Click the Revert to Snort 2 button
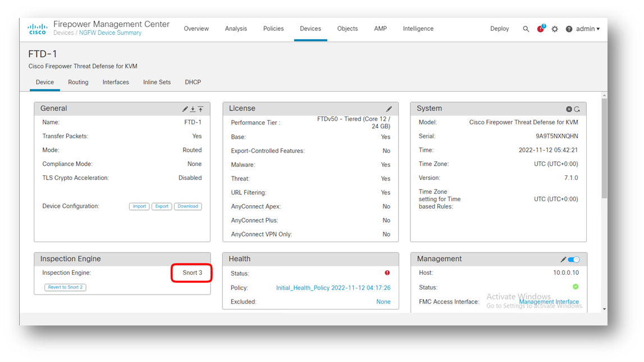Viewport: 644px width, 362px height. click(65, 287)
